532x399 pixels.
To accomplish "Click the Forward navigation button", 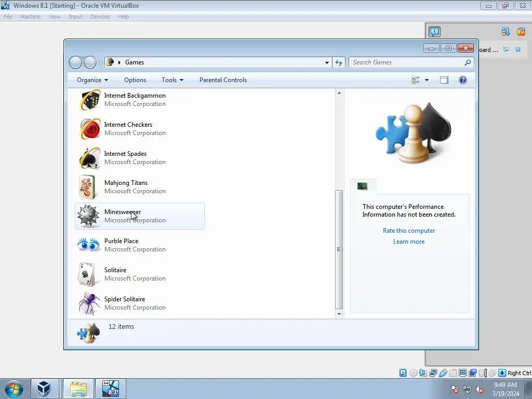I will 90,62.
